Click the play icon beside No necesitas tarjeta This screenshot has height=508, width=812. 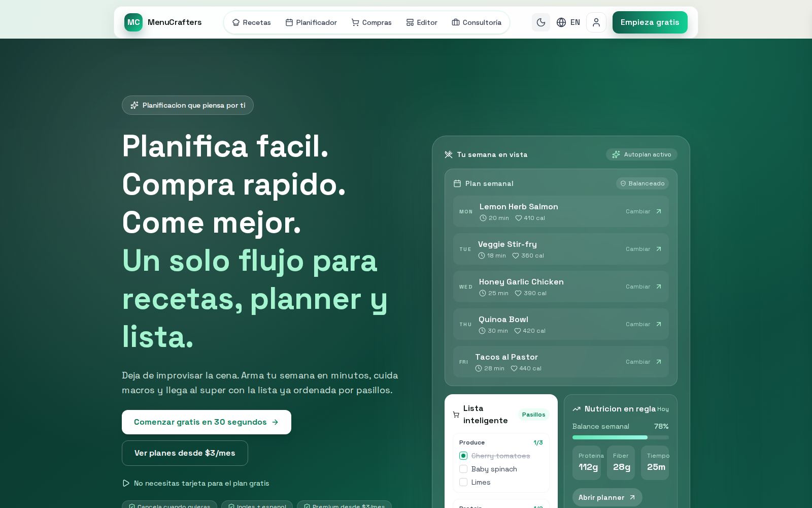(126, 483)
